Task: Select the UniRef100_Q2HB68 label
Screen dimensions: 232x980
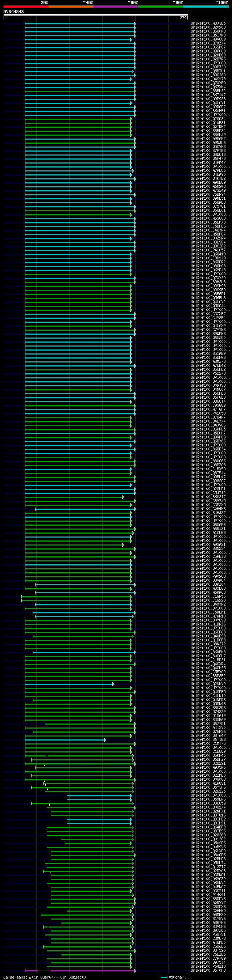Action: click(x=208, y=55)
